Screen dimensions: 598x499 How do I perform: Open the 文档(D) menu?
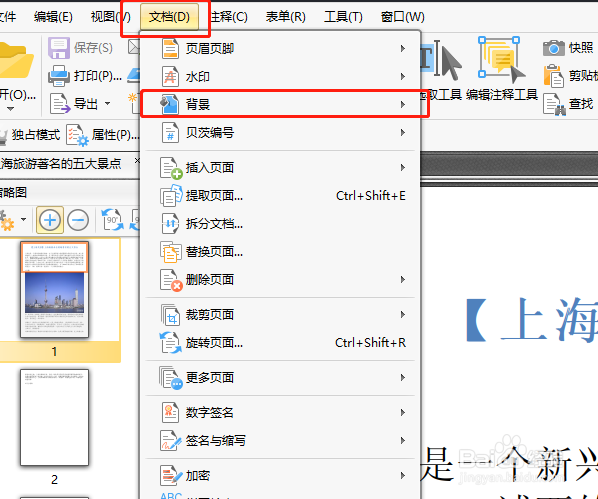(x=169, y=17)
